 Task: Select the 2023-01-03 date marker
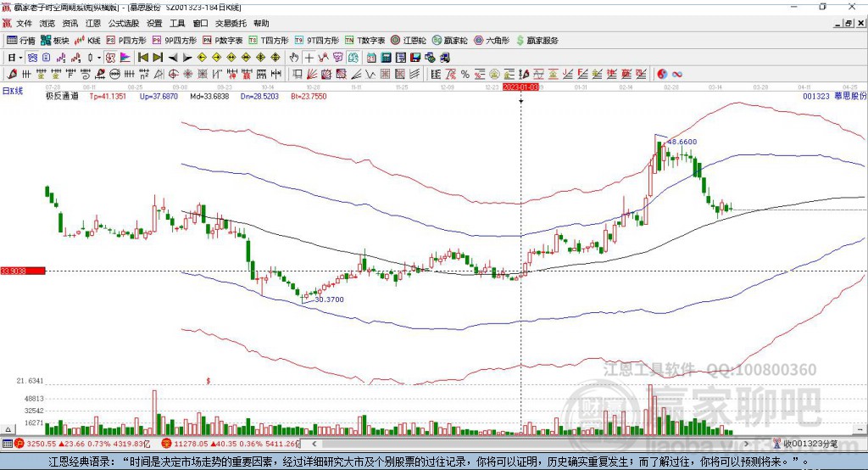(520, 87)
